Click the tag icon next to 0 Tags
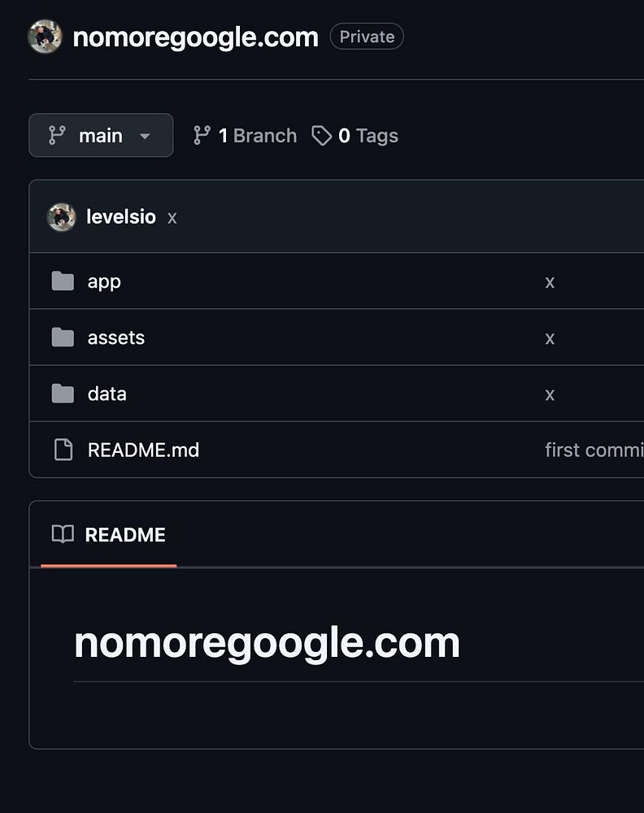This screenshot has height=813, width=644. click(322, 136)
